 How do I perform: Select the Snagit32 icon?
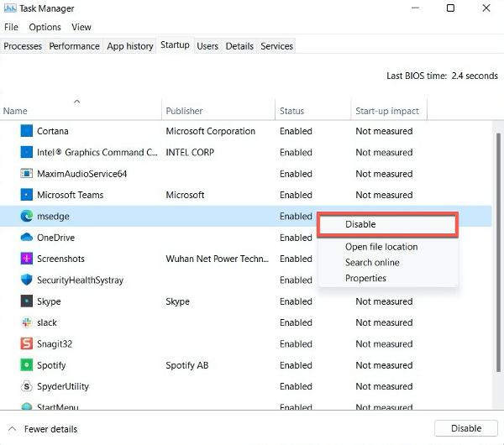(26, 343)
